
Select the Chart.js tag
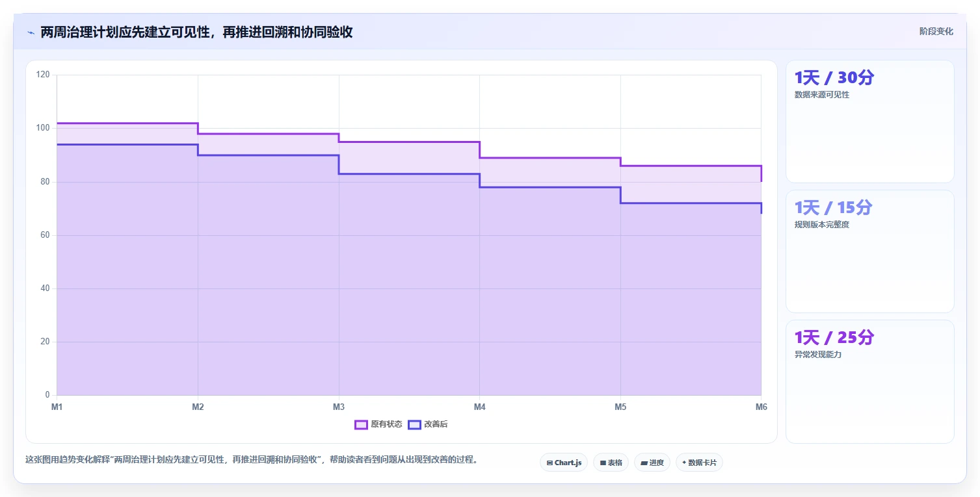tap(564, 463)
